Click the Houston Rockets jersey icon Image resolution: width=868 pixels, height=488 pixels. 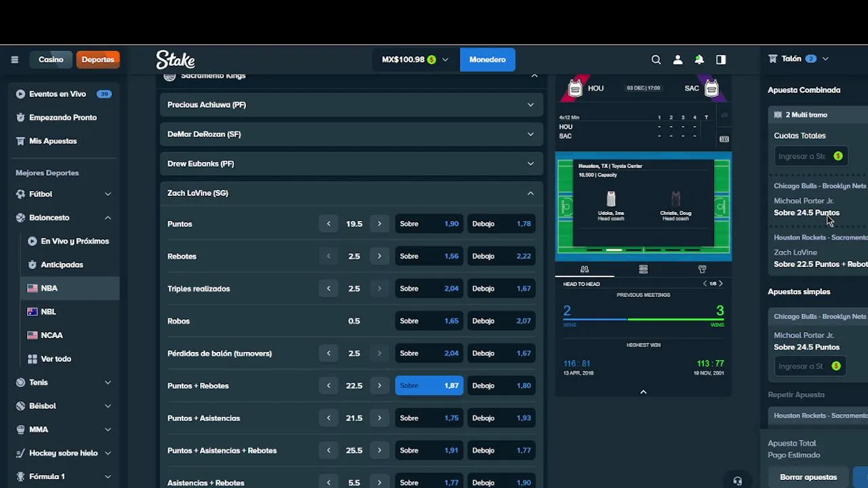click(575, 88)
